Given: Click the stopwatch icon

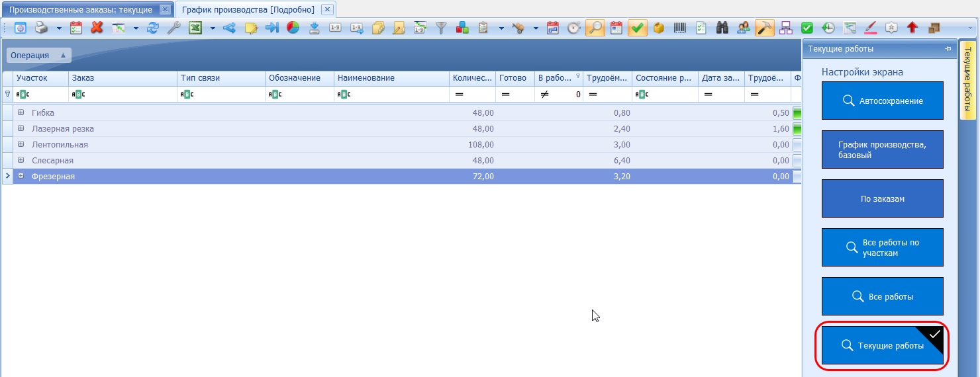Looking at the screenshot, I should pos(574,28).
